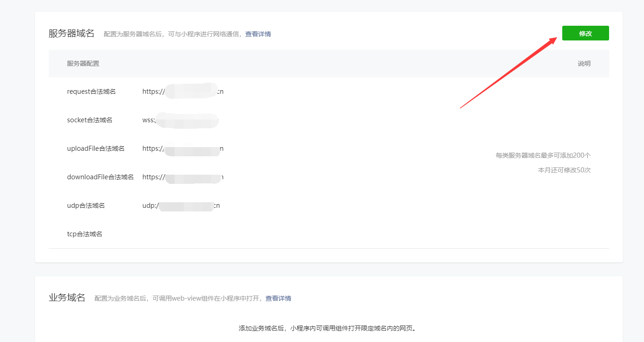Click the request合法域名 row label
The width and height of the screenshot is (644, 342).
(x=91, y=91)
